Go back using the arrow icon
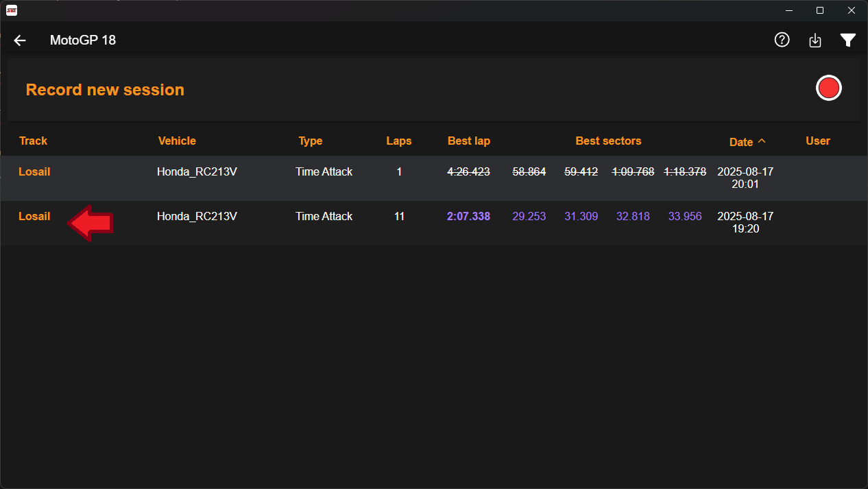The width and height of the screenshot is (868, 489). [x=20, y=40]
